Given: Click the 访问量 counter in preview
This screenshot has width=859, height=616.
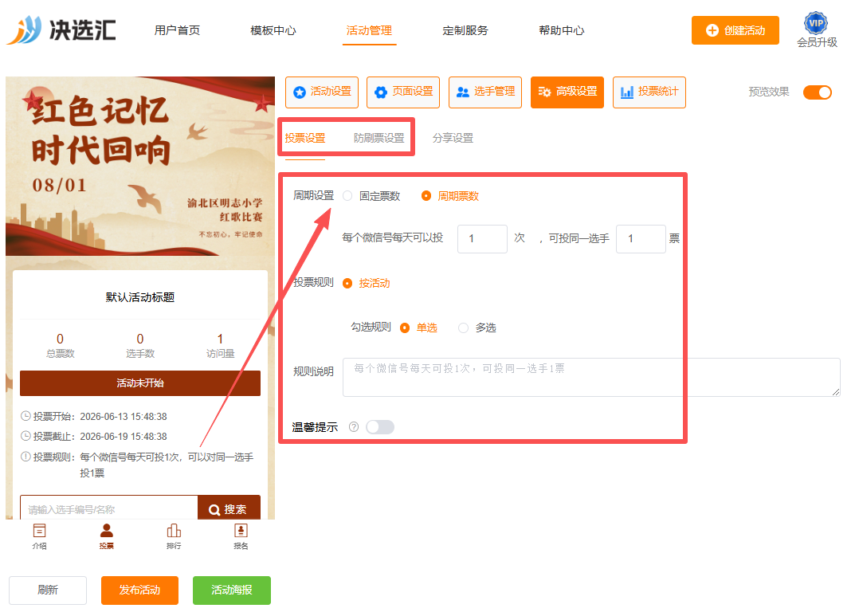Looking at the screenshot, I should pos(220,345).
